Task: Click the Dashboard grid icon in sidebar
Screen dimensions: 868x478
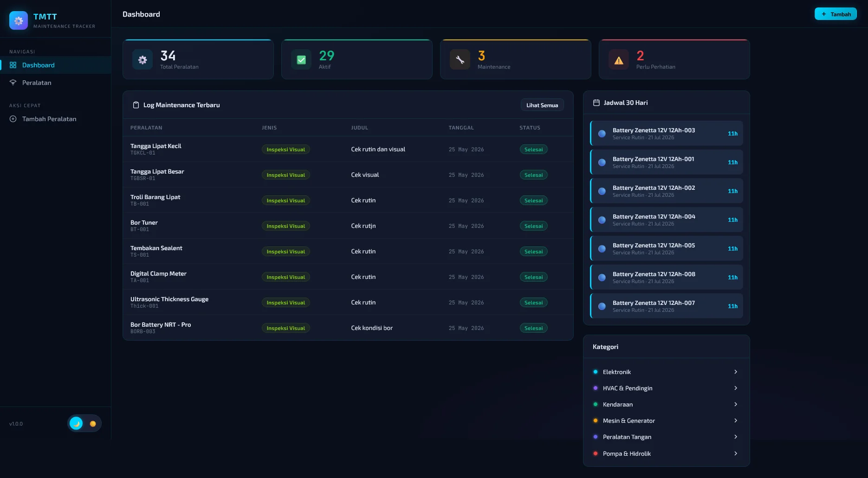Action: (x=13, y=65)
